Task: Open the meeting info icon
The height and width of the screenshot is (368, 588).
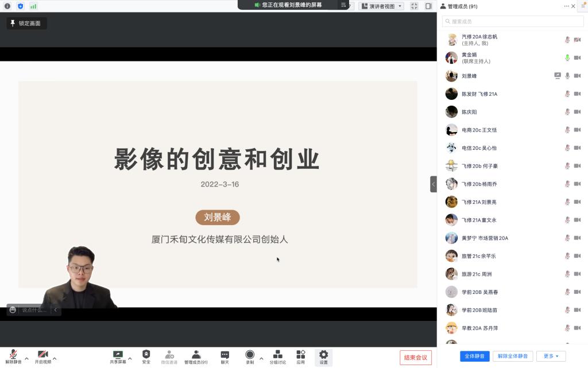Action: coord(7,6)
